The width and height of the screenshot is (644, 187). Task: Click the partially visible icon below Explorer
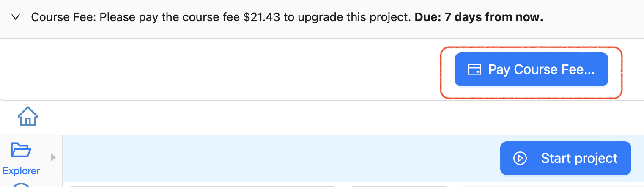point(21,184)
